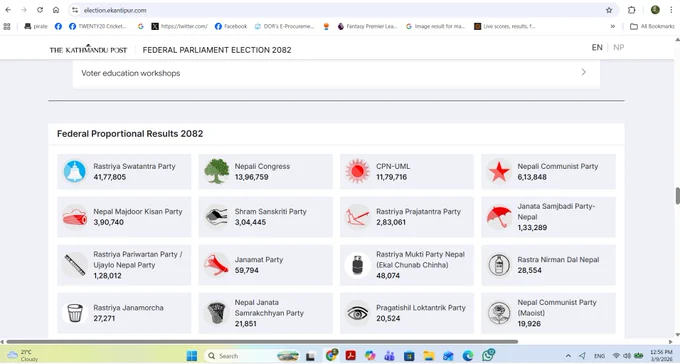
Task: Click Rastriya Swatantra Party vote count 41,77,805
Action: [110, 177]
